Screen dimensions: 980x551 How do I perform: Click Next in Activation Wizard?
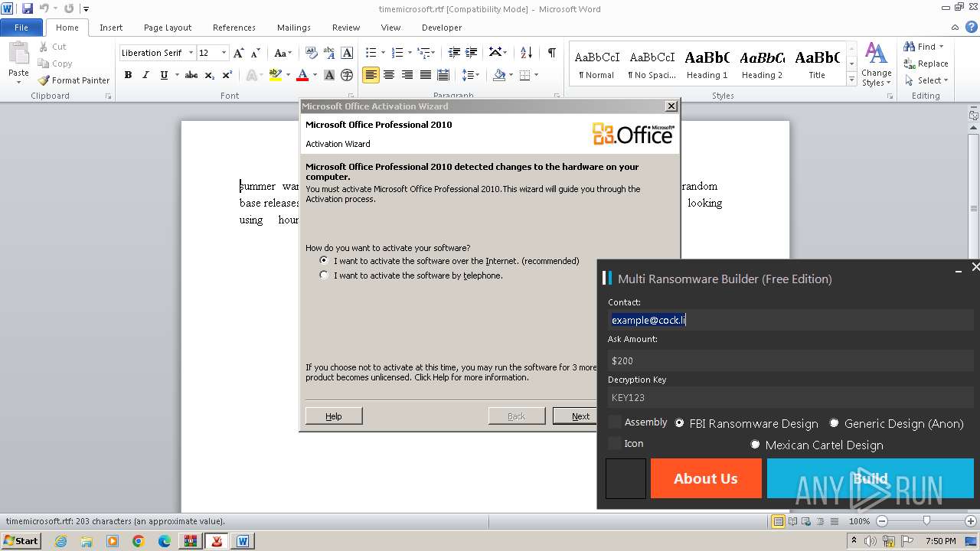(580, 416)
